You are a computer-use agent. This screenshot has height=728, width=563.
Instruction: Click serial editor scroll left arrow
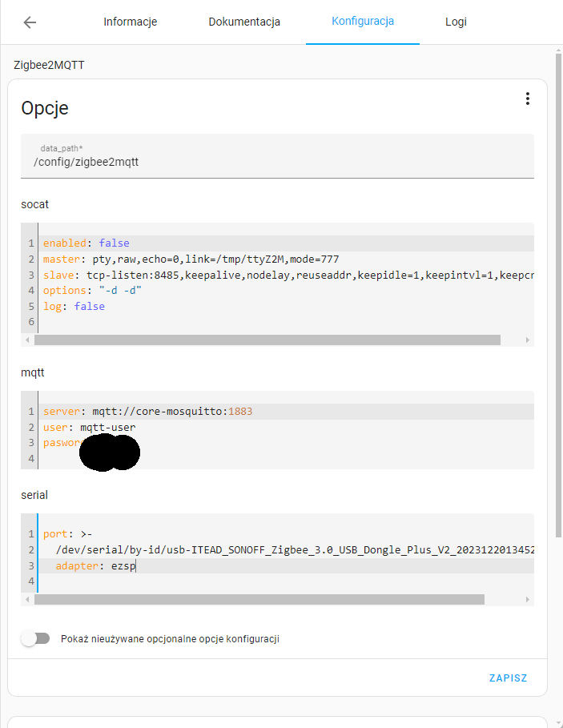(27, 599)
